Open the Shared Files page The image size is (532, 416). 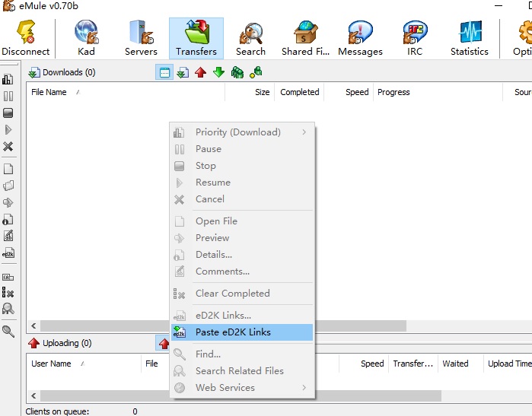pyautogui.click(x=305, y=38)
